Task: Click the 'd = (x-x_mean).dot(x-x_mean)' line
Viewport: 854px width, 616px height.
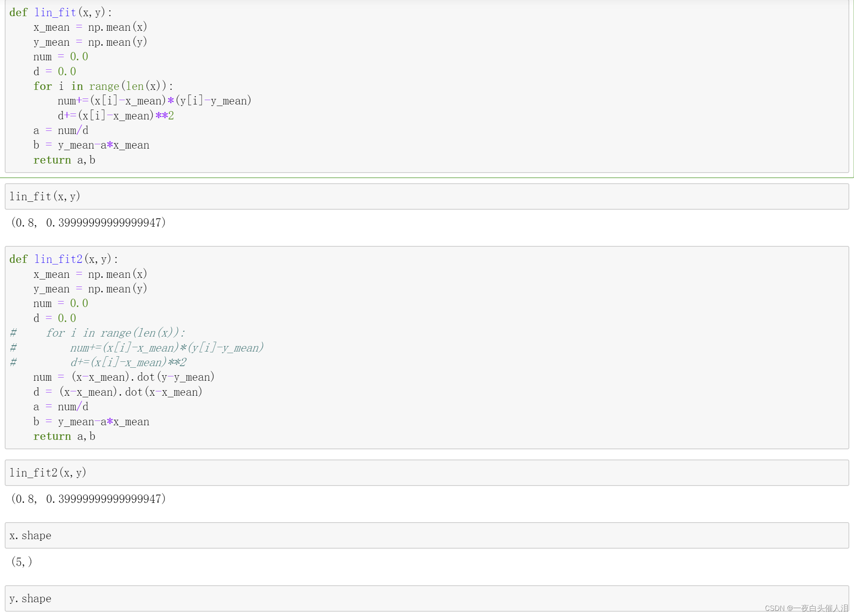Action: 118,392
